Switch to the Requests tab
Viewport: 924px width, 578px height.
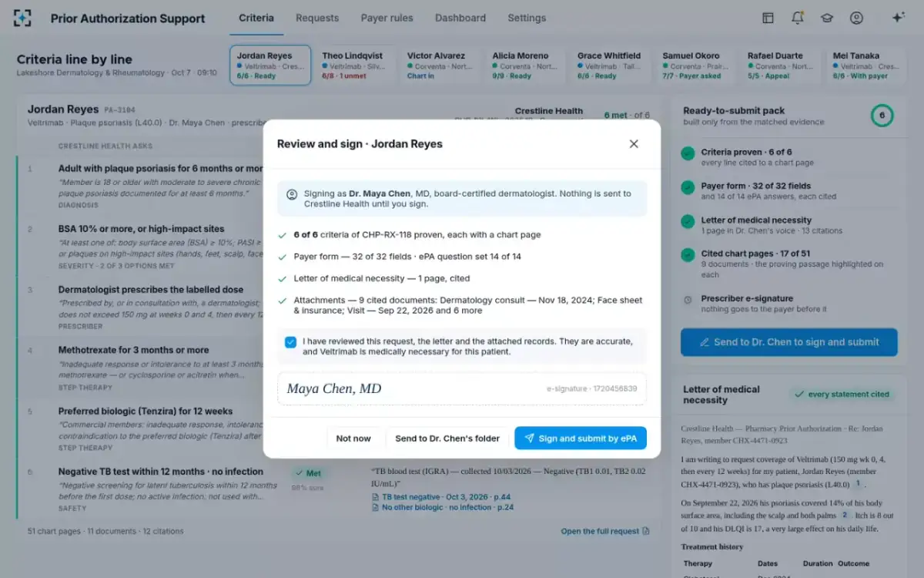tap(317, 18)
